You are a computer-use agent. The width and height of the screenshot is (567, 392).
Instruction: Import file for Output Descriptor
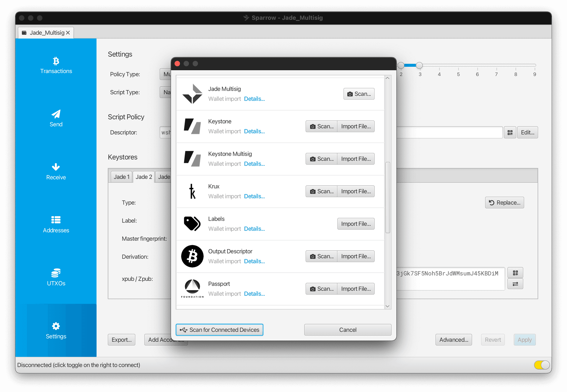click(x=356, y=256)
